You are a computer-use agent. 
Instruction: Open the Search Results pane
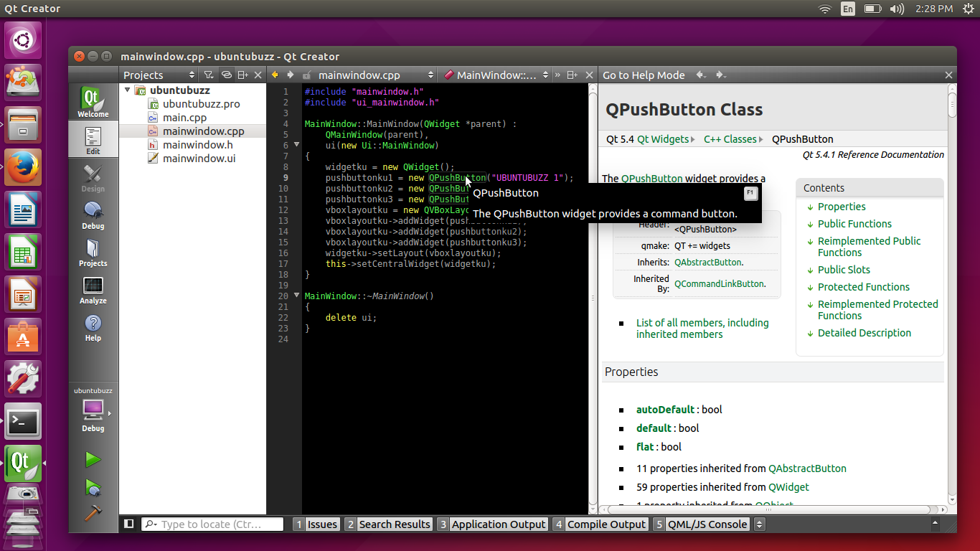(x=395, y=524)
